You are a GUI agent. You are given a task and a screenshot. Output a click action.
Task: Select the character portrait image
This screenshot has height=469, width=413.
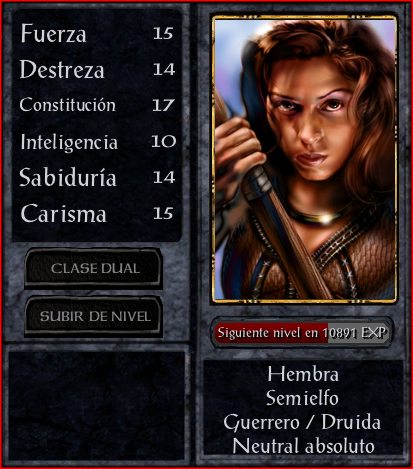pos(305,159)
